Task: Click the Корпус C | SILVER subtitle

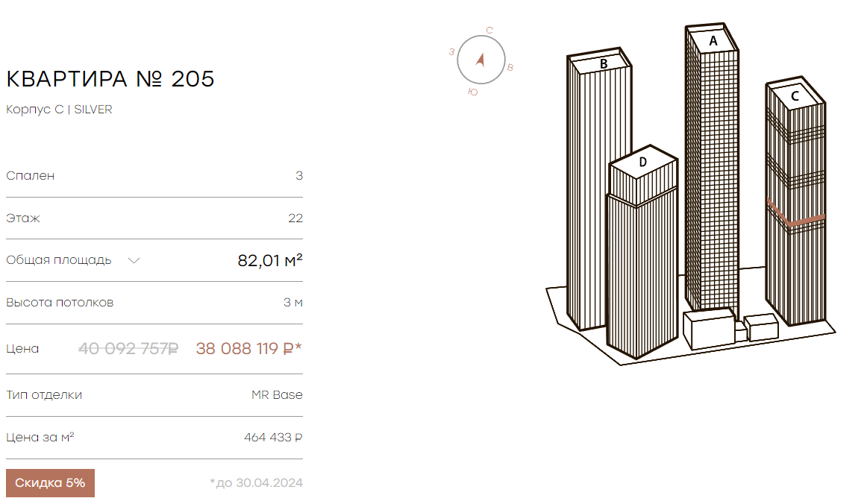Action: coord(59,110)
